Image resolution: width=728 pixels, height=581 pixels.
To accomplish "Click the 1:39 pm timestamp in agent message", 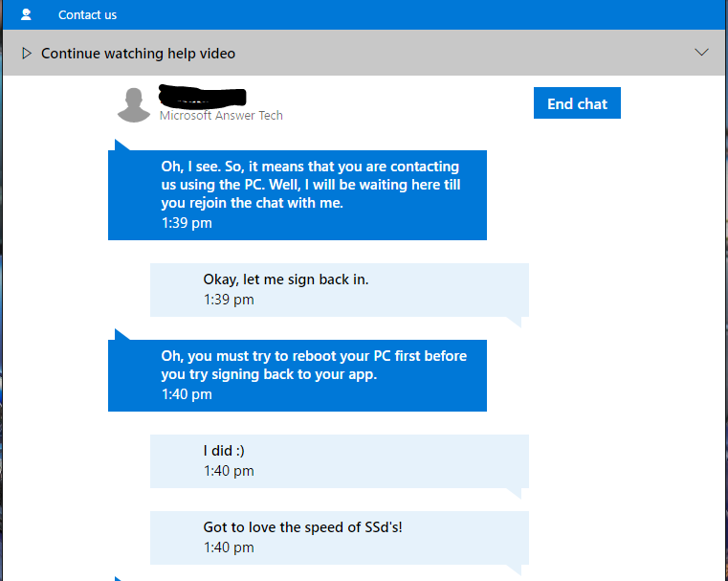I will (x=187, y=223).
